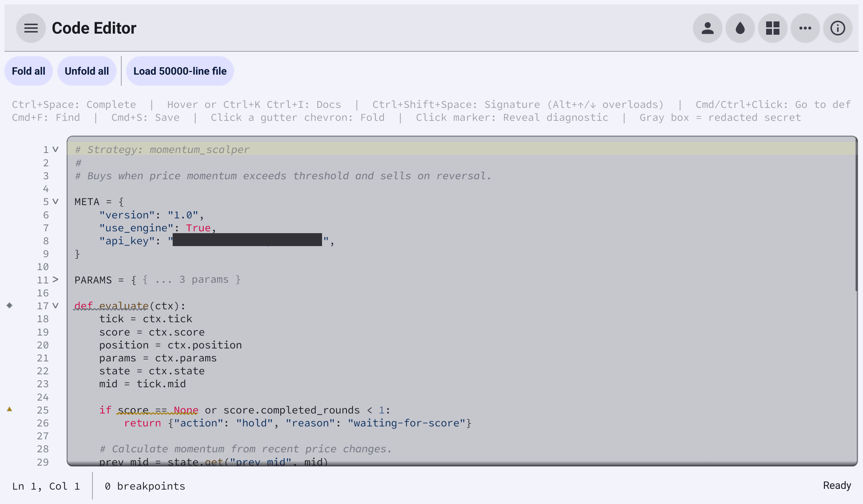Collapse the evaluate function chevron at line 17
863x504 pixels.
(55, 306)
